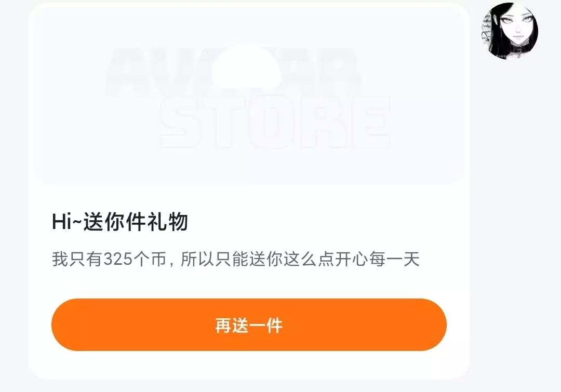The image size is (561, 392).
Task: Open the sender's profile avatar
Action: (510, 31)
